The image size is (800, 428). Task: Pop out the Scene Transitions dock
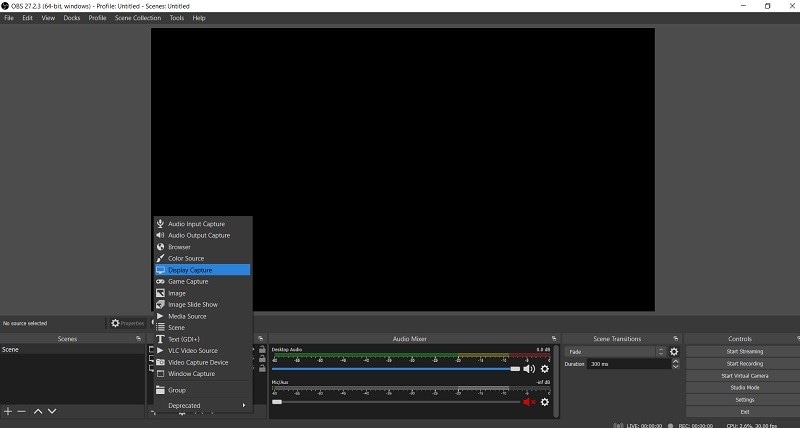676,339
